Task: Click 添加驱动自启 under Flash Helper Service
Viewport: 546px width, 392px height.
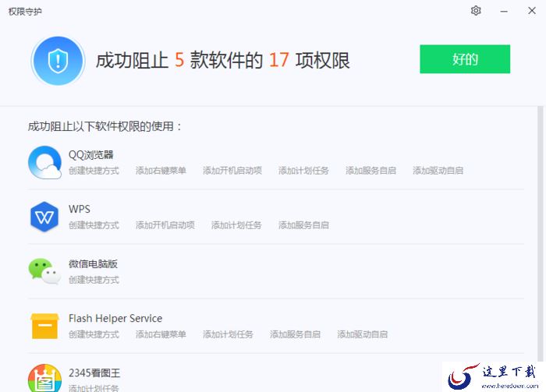Action: click(x=363, y=334)
